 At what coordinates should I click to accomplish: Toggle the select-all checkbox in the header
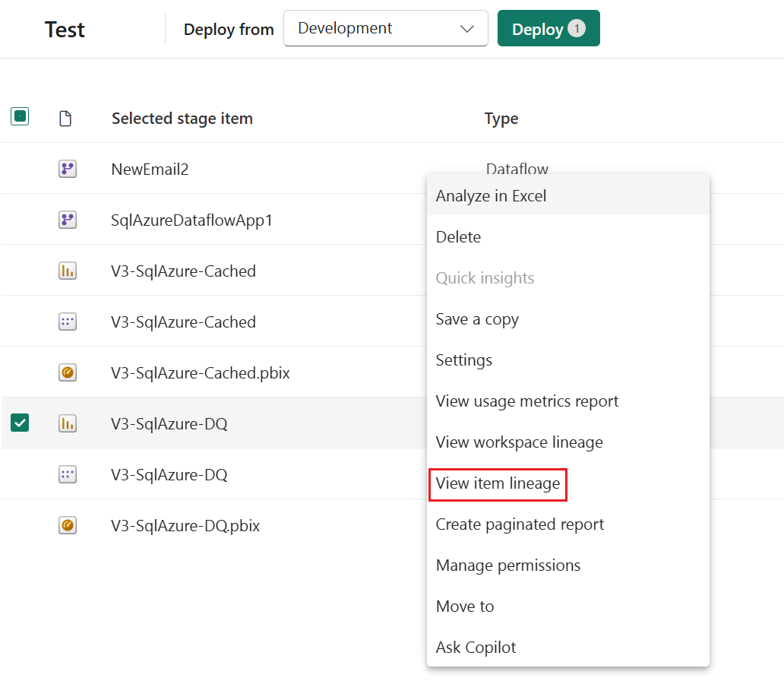tap(20, 117)
